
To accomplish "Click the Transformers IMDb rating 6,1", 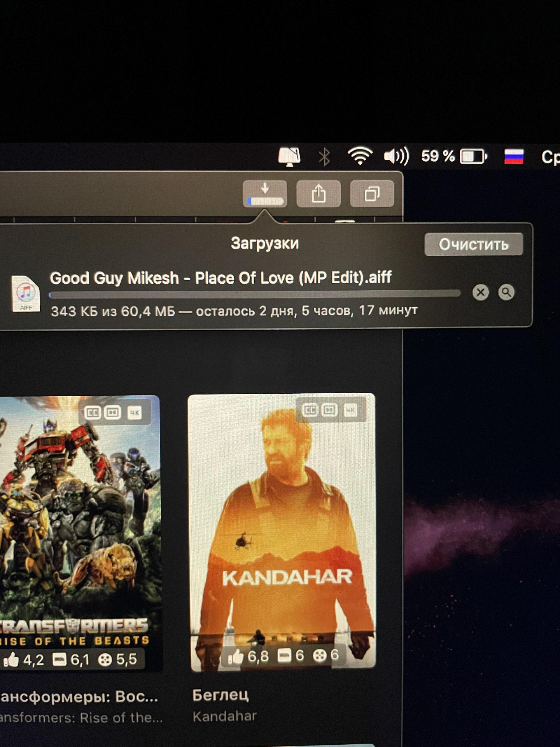I will pos(71,659).
